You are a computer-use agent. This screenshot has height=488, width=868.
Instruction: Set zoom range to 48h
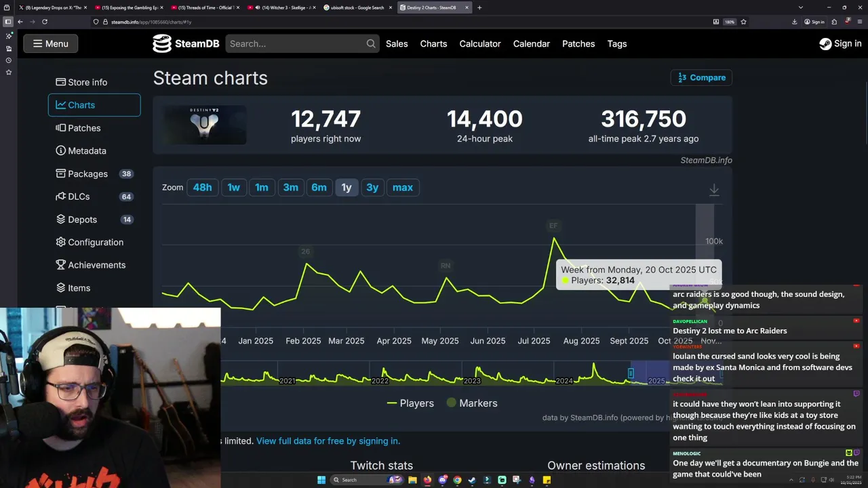(202, 188)
